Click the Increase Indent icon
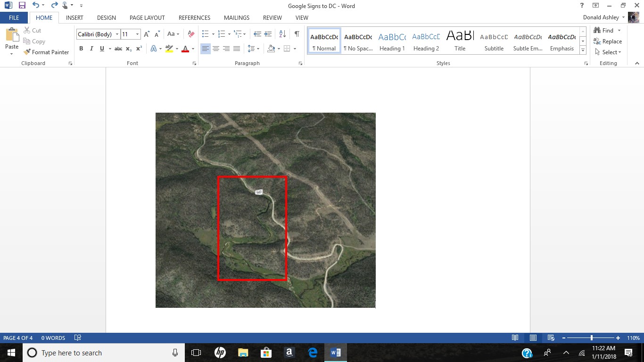644x362 pixels. coord(268,34)
